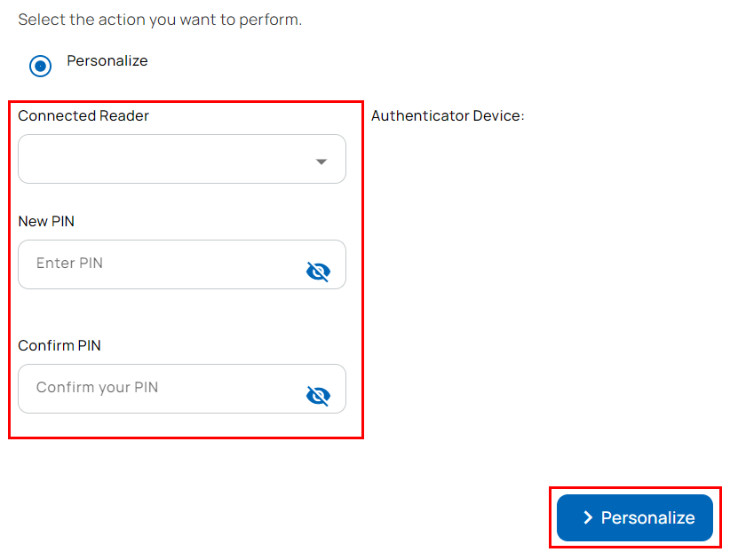This screenshot has width=730, height=560.
Task: Click the chevron icon on Personalize button
Action: click(x=587, y=518)
